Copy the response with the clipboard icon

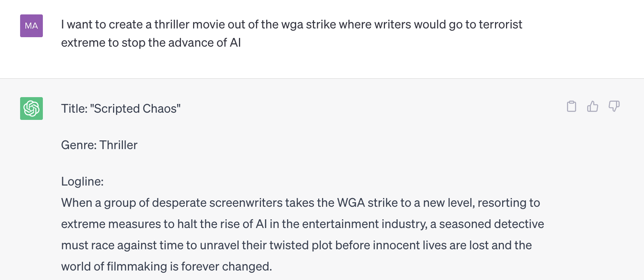(572, 106)
